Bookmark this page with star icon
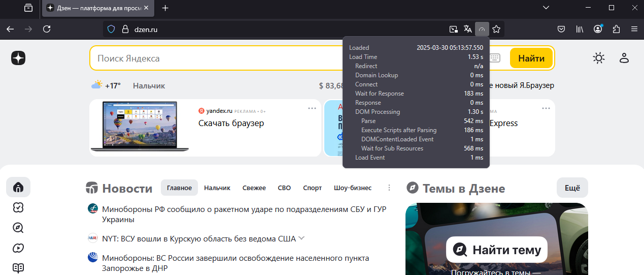Screen dimensions: 644x275 coord(496,29)
